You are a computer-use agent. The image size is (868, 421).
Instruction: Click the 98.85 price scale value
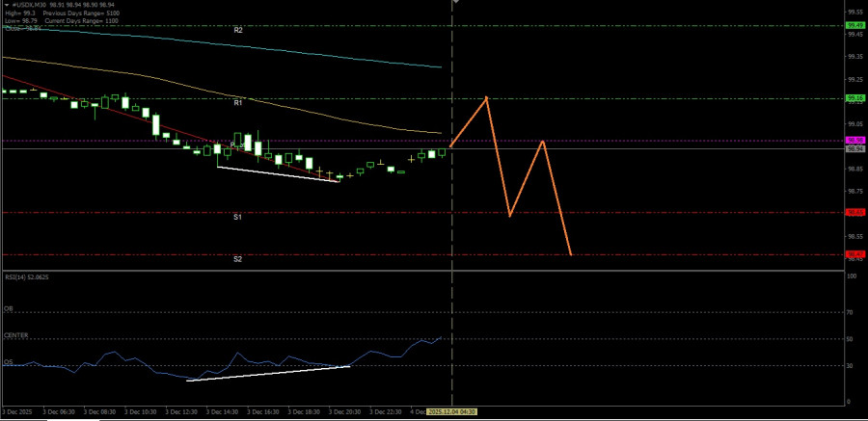pyautogui.click(x=854, y=169)
